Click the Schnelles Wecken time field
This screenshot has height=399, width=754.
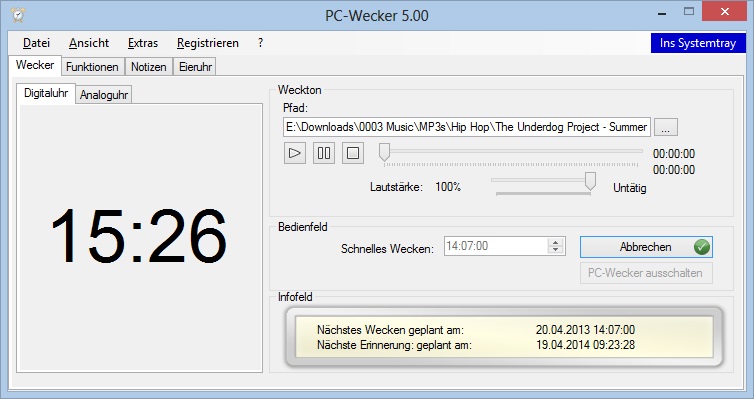tap(496, 246)
